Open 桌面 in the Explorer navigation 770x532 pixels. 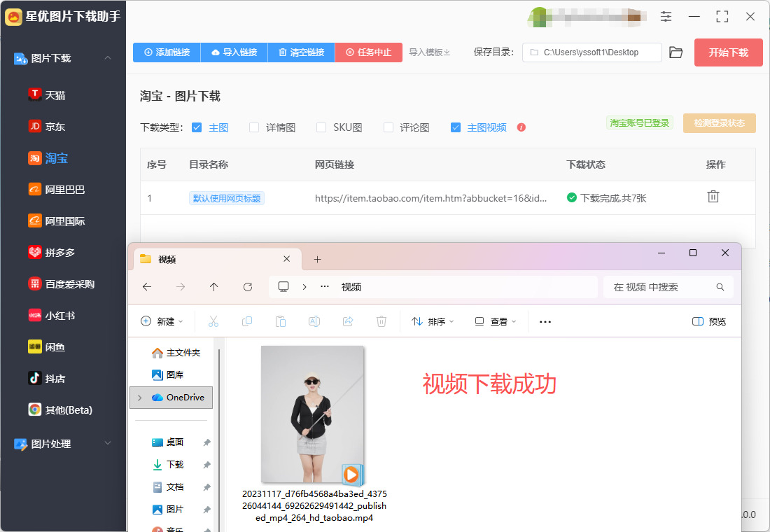[167, 442]
